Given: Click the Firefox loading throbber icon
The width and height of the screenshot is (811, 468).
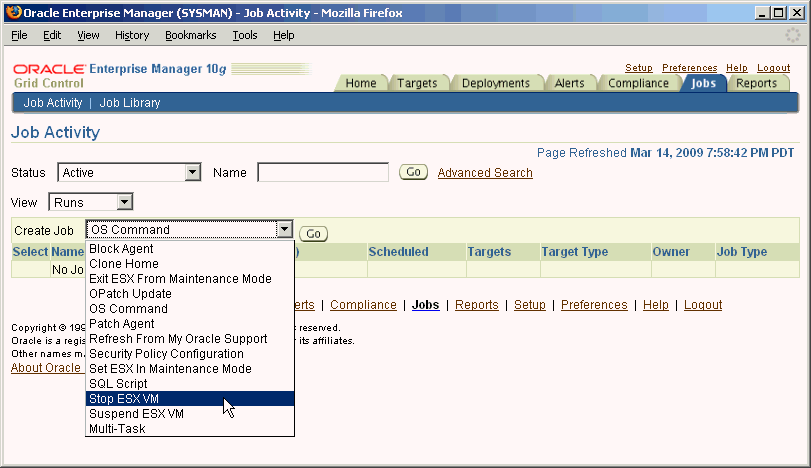Looking at the screenshot, I should [792, 35].
